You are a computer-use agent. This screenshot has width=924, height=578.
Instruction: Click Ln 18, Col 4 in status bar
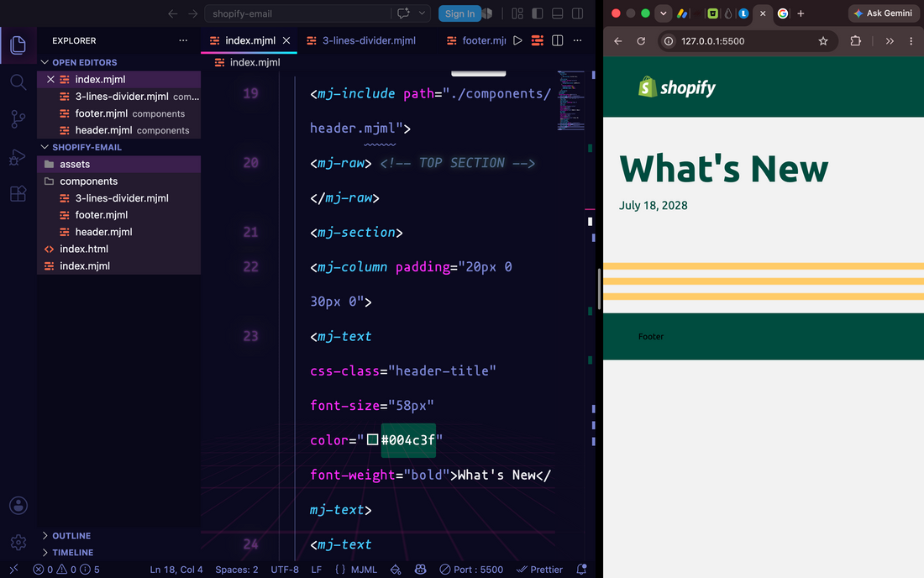pos(176,570)
